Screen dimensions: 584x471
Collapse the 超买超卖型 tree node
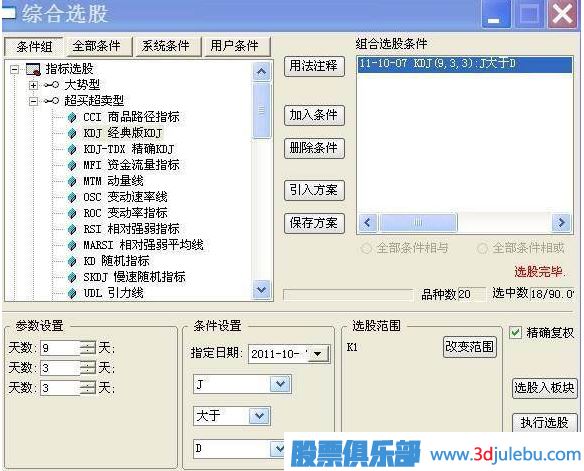pyautogui.click(x=33, y=101)
